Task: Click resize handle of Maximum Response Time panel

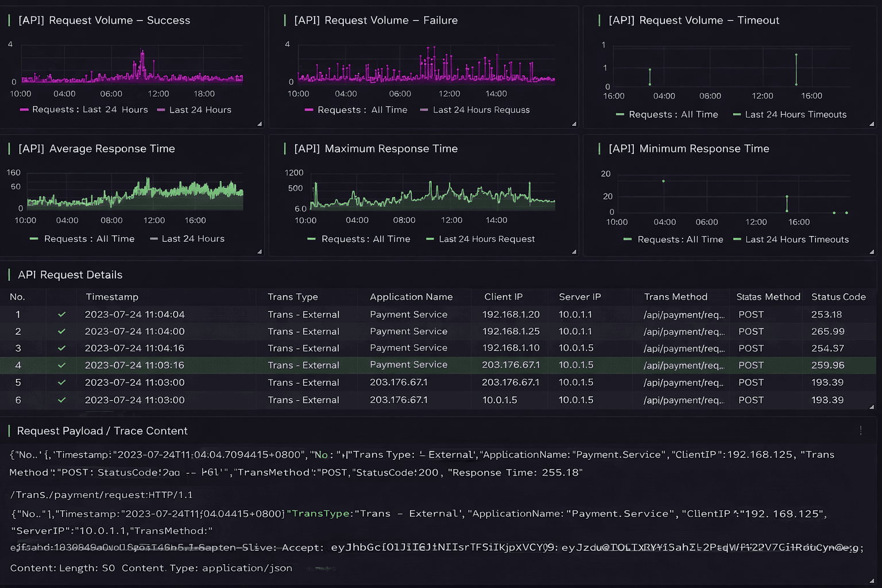Action: pyautogui.click(x=574, y=252)
